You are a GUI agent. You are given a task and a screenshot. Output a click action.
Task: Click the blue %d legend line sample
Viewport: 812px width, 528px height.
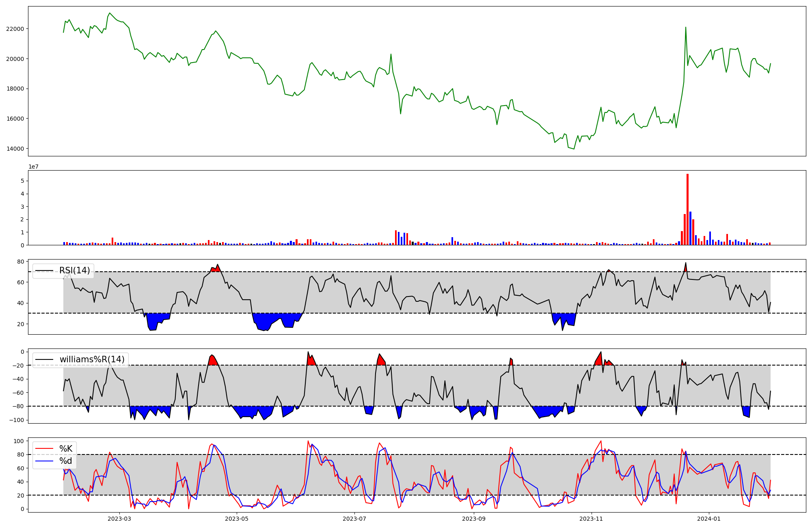(45, 461)
